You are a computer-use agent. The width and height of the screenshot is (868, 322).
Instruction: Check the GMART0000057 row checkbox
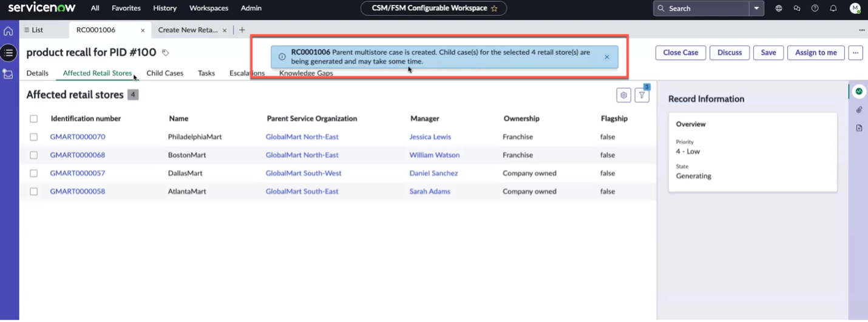click(34, 173)
